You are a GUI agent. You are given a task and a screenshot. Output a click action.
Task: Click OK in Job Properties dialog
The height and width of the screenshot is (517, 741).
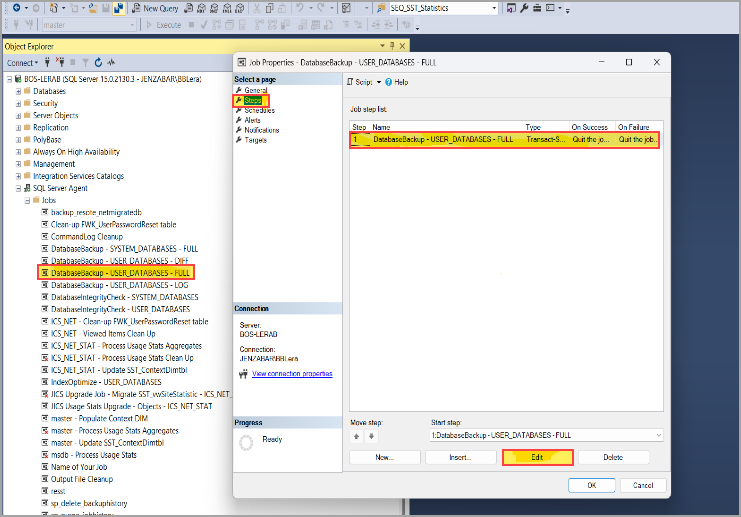pos(592,485)
